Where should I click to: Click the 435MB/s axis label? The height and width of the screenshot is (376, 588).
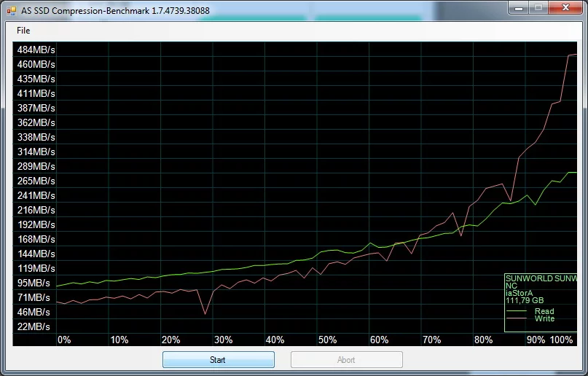pyautogui.click(x=36, y=79)
